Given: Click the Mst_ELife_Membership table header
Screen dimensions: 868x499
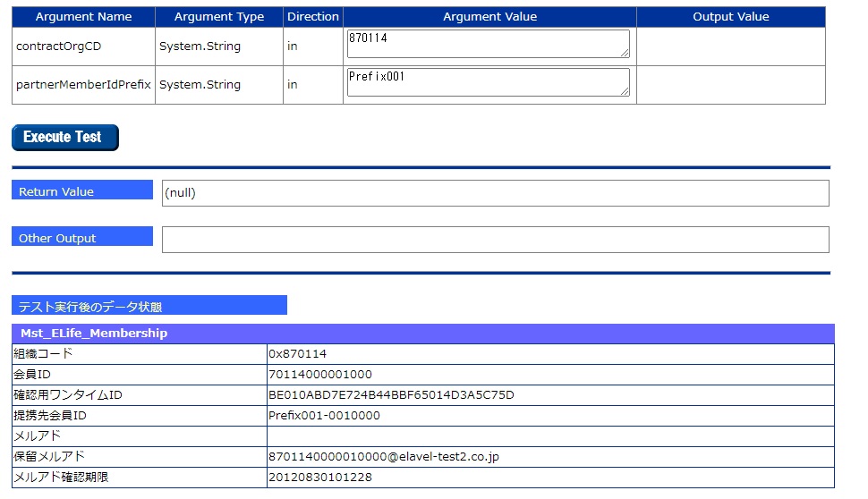Looking at the screenshot, I should (423, 334).
